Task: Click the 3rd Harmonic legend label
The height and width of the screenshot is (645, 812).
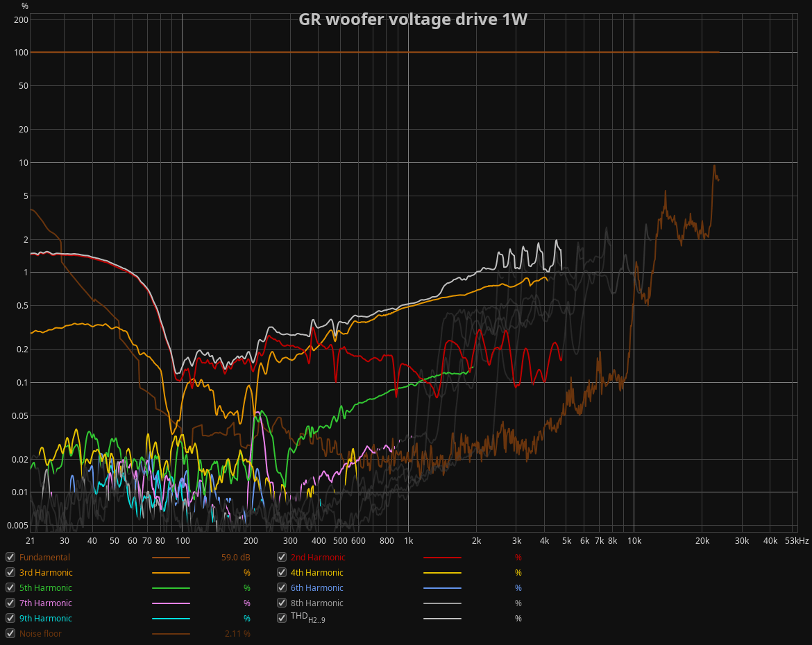Action: coord(46,573)
